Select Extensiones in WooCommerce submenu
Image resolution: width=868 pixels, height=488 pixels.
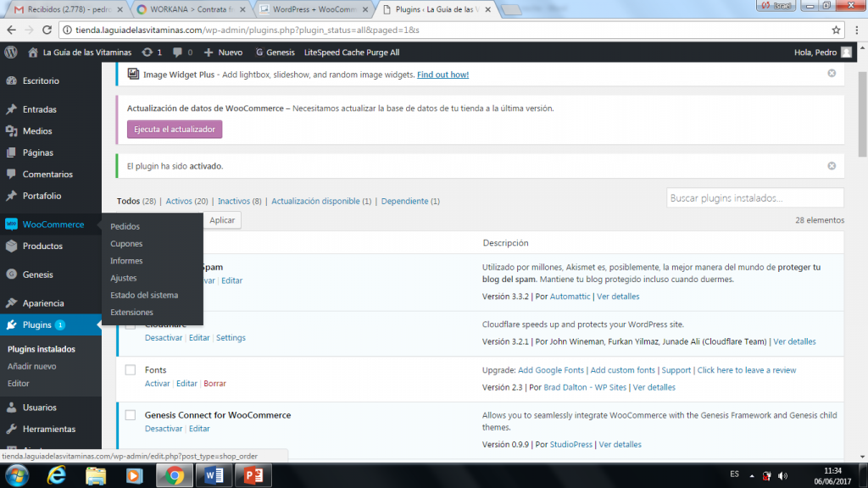point(131,312)
